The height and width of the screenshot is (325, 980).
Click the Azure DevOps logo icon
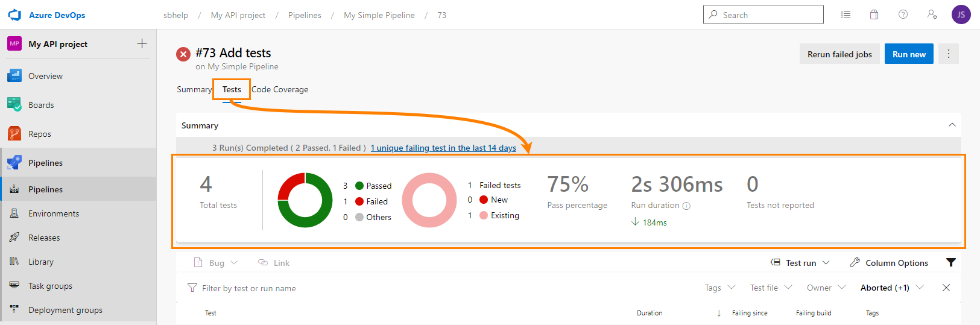(x=14, y=15)
